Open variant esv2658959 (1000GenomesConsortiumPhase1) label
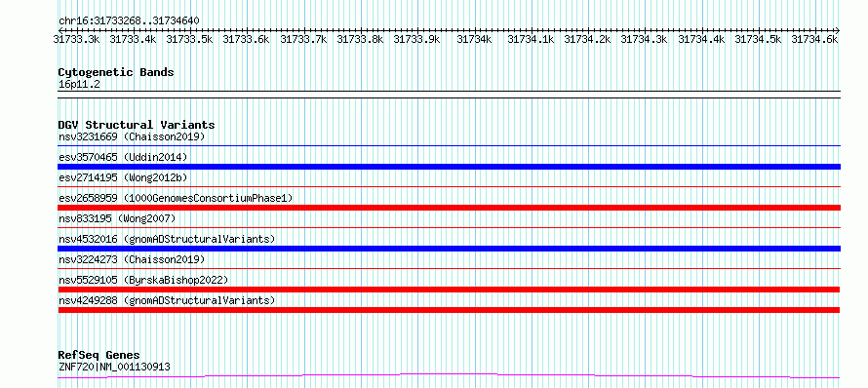Image resolution: width=868 pixels, height=388 pixels. point(176,198)
